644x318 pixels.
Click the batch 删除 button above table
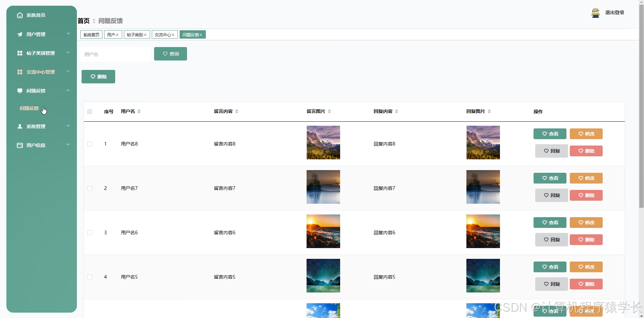pyautogui.click(x=98, y=77)
